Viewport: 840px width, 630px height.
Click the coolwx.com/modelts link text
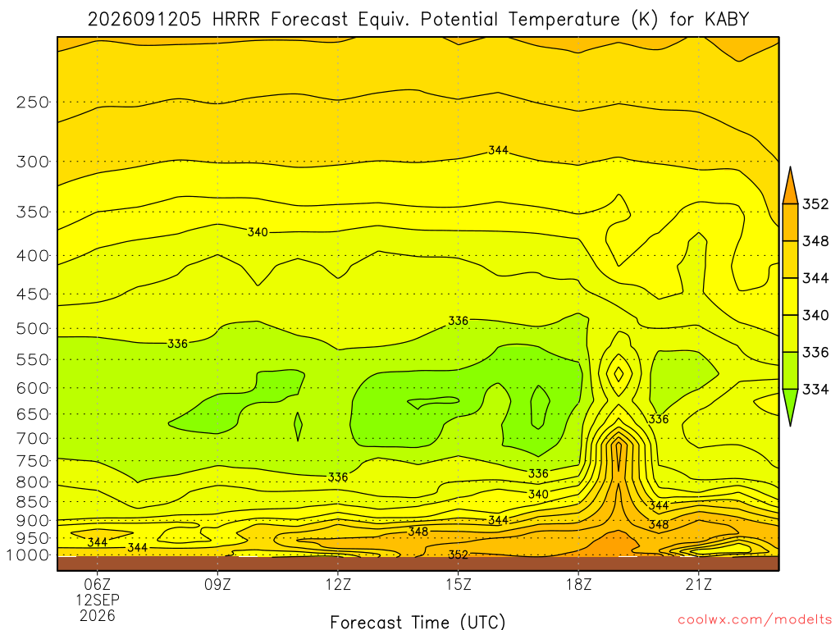click(755, 620)
